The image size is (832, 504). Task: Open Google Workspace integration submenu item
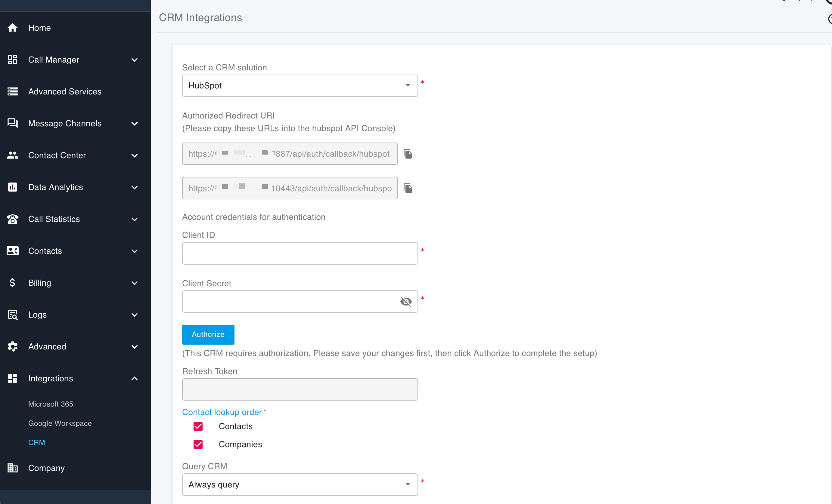coord(60,423)
